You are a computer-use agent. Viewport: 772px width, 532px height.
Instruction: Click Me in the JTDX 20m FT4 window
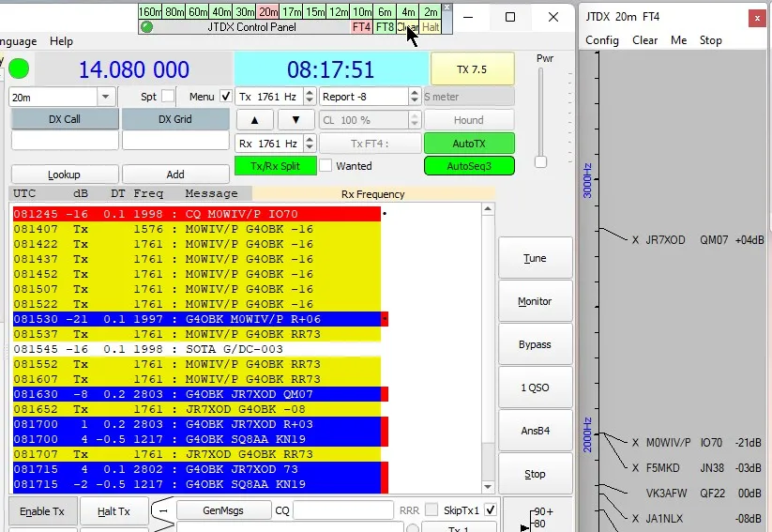(678, 40)
